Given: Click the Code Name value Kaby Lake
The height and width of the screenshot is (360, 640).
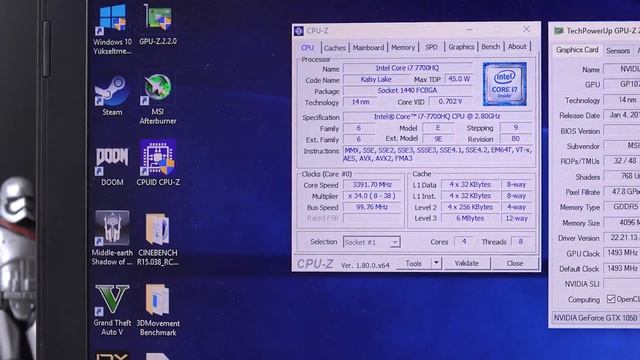Looking at the screenshot, I should point(376,80).
